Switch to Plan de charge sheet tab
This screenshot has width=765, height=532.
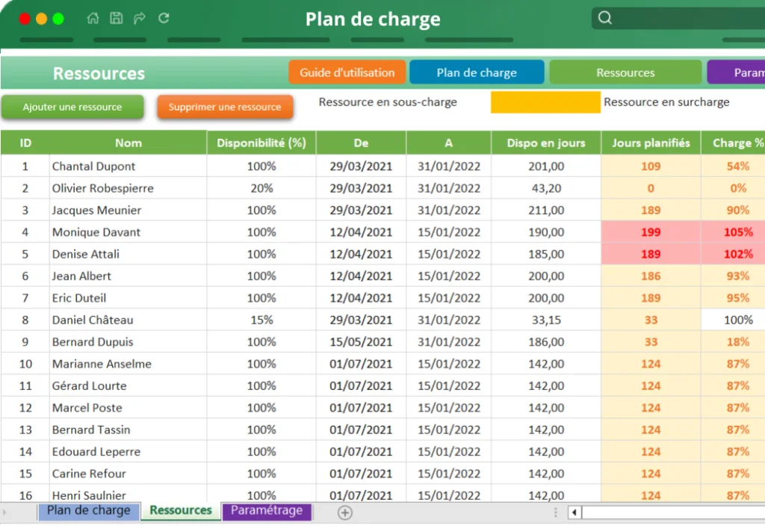(89, 510)
